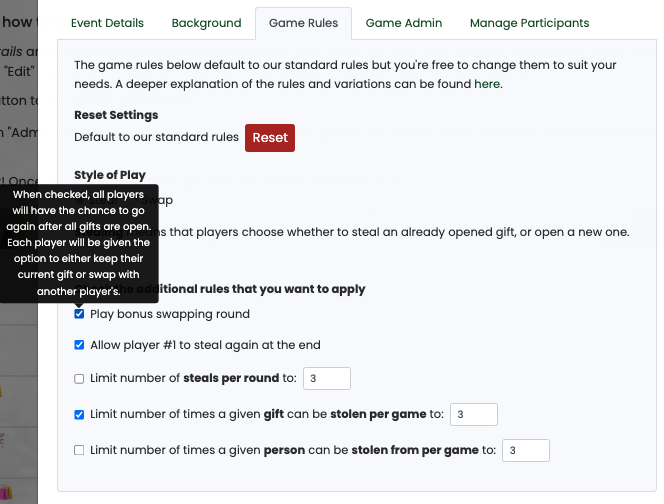Focus the gift stolen per game field

click(x=473, y=414)
